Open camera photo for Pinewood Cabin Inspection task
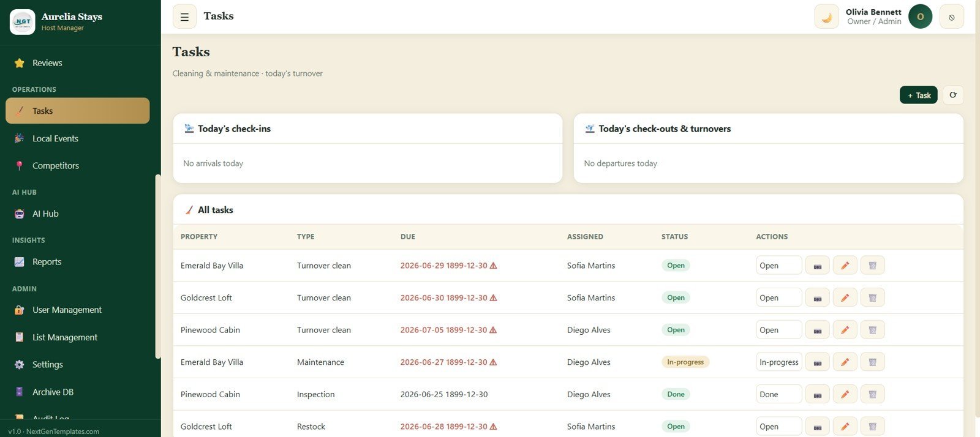The image size is (980, 437). pos(817,394)
